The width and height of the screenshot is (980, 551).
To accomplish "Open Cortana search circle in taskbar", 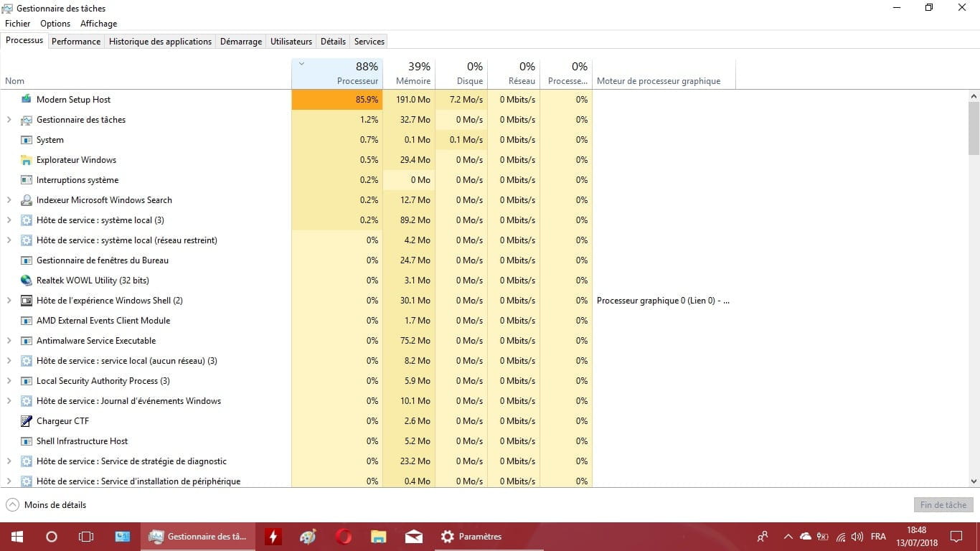I will tap(52, 536).
